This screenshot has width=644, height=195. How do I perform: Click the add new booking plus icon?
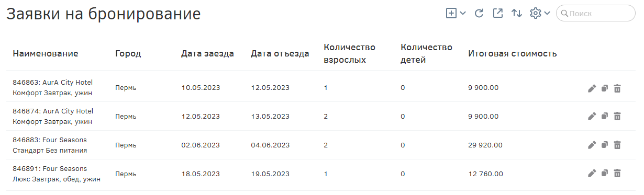[x=451, y=14]
